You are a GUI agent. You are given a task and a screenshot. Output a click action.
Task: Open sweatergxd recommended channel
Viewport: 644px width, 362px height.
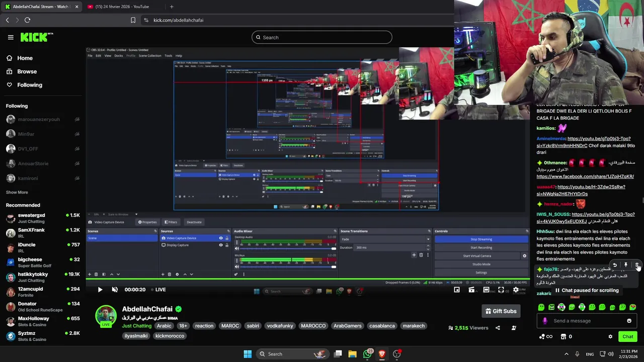(43, 218)
